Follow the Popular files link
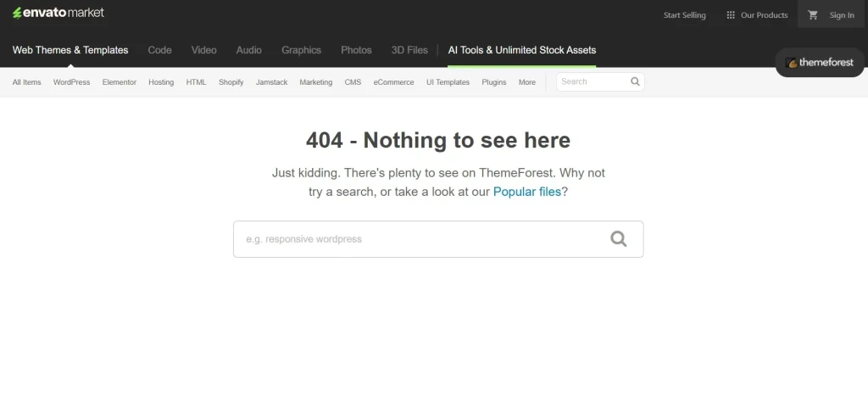The height and width of the screenshot is (408, 868). click(526, 192)
